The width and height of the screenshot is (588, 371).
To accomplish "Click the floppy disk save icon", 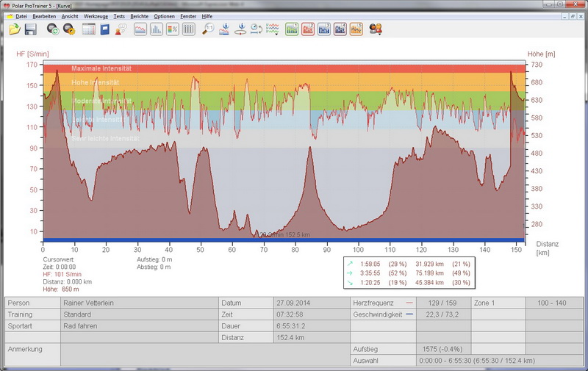I will [x=31, y=29].
